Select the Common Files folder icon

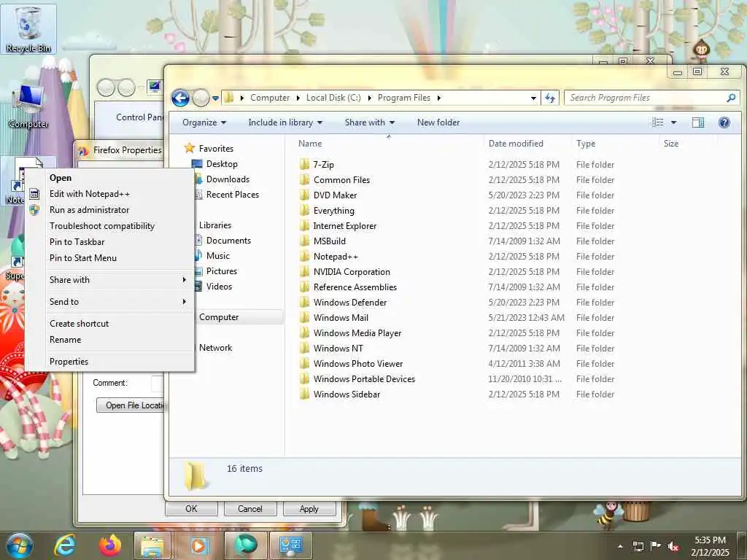tap(304, 180)
